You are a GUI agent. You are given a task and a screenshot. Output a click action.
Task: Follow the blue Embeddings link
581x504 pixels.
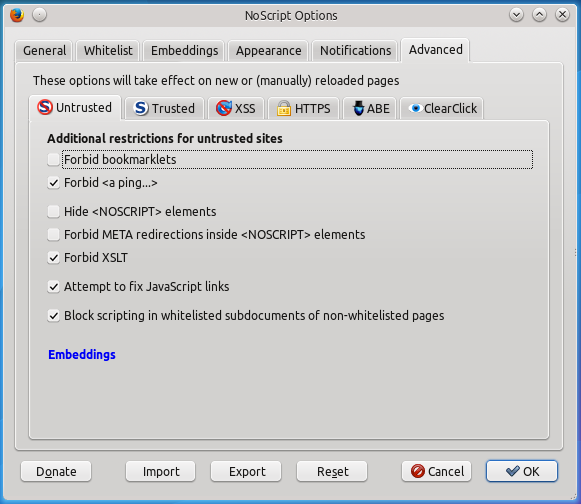[82, 355]
